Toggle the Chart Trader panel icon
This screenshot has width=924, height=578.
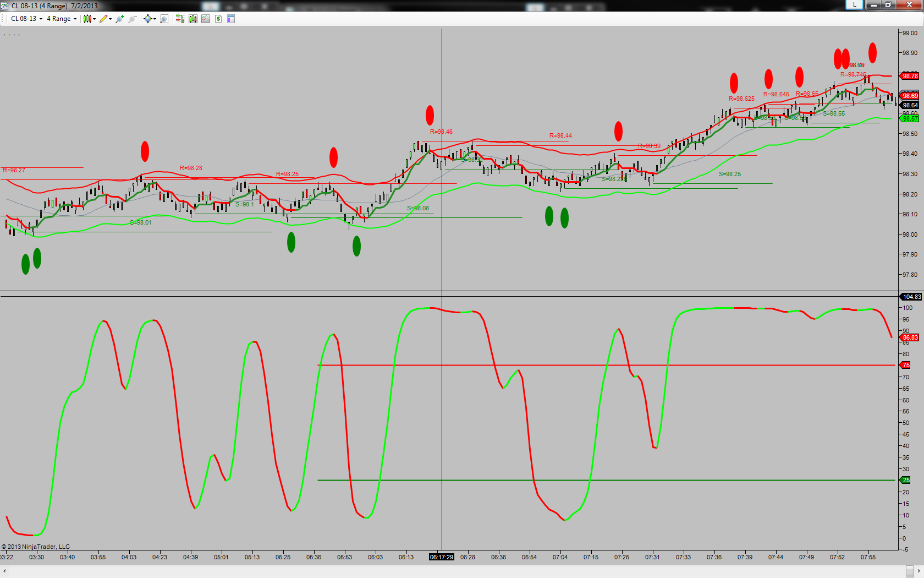[179, 19]
